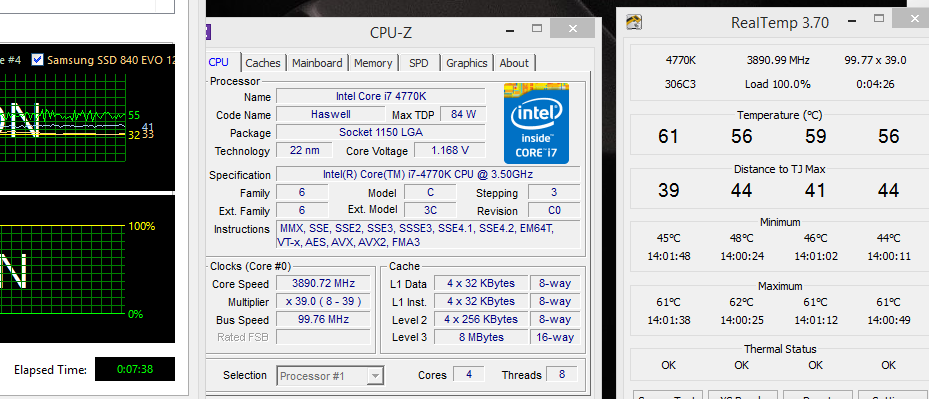Click the Ext. Model value 3C
The image size is (929, 399).
tap(430, 210)
